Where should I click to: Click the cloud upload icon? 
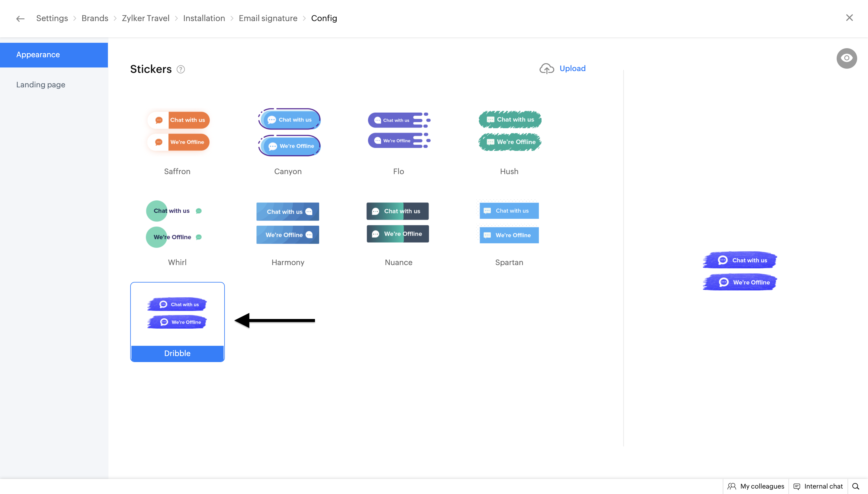[546, 69]
